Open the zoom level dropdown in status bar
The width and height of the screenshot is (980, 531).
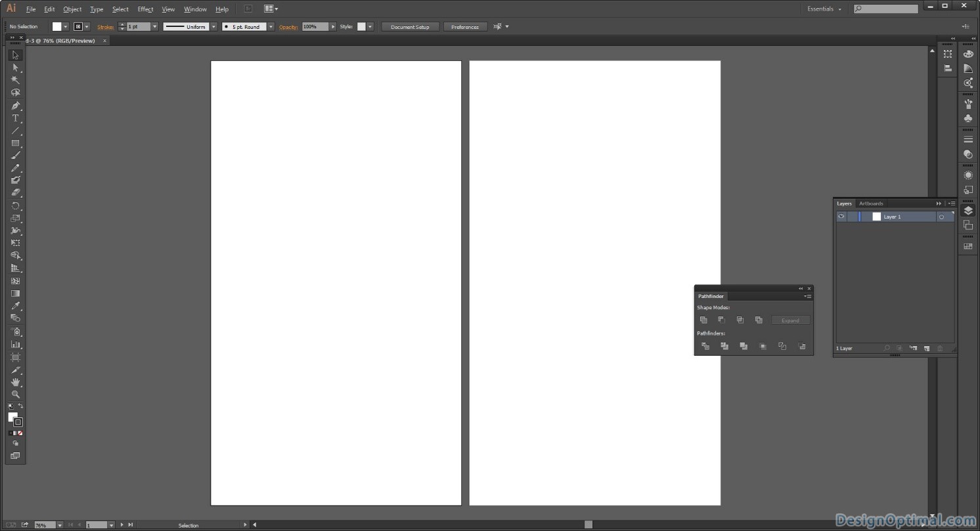[x=60, y=525]
